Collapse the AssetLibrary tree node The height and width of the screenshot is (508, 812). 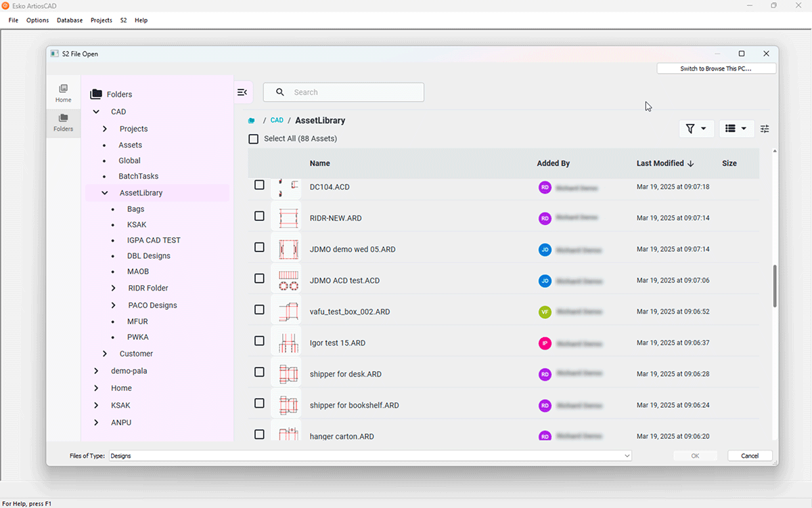[x=105, y=193]
